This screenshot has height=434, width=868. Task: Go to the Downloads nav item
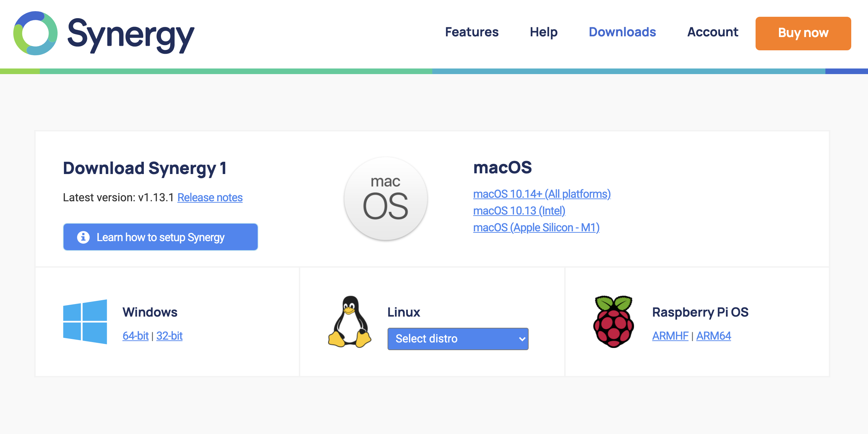622,32
